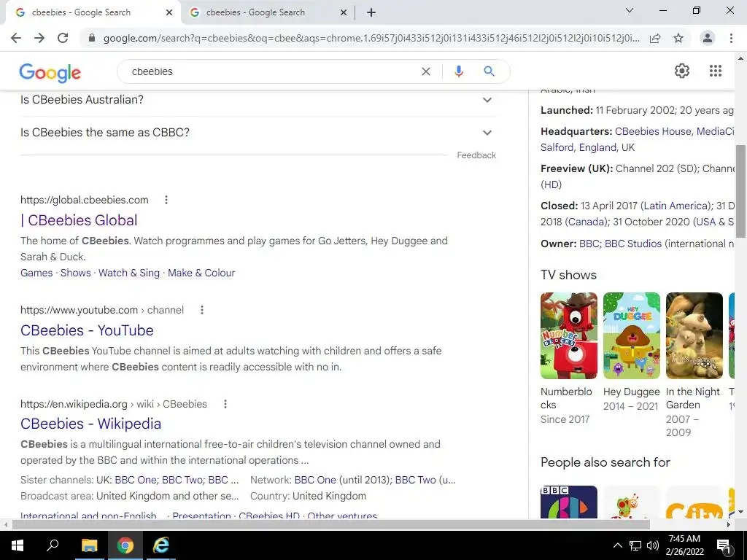Open Chrome profile avatar
The width and height of the screenshot is (747, 560).
(708, 38)
